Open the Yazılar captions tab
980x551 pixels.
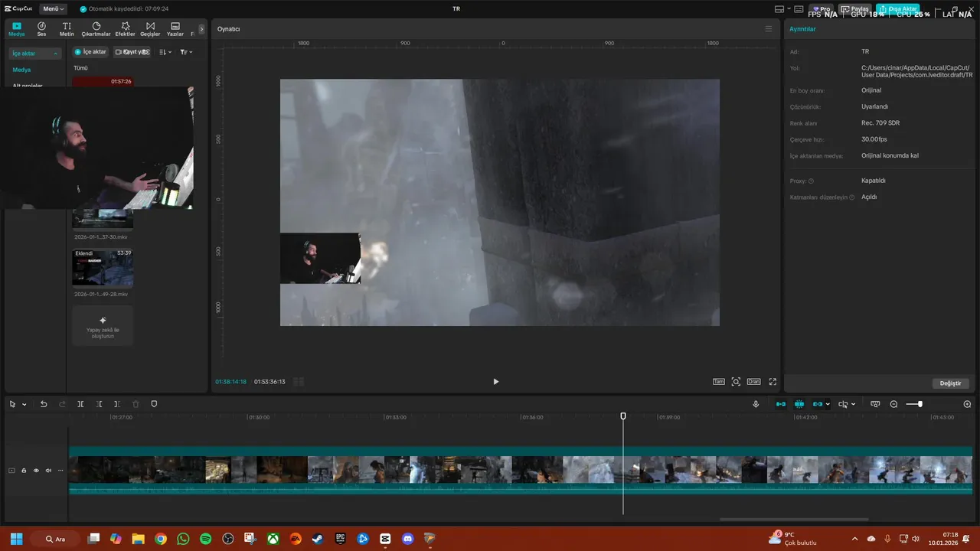point(175,29)
